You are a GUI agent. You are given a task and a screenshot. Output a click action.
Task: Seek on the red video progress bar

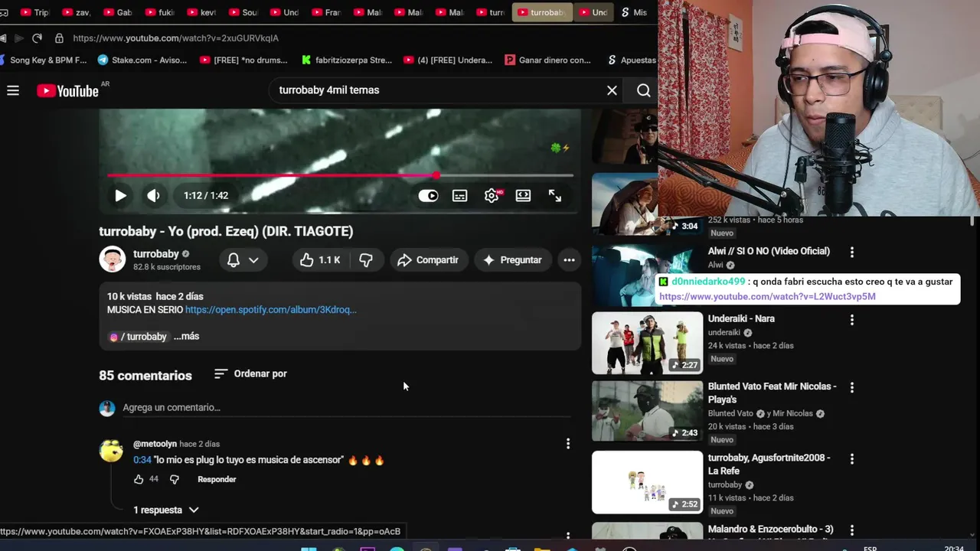coord(340,175)
